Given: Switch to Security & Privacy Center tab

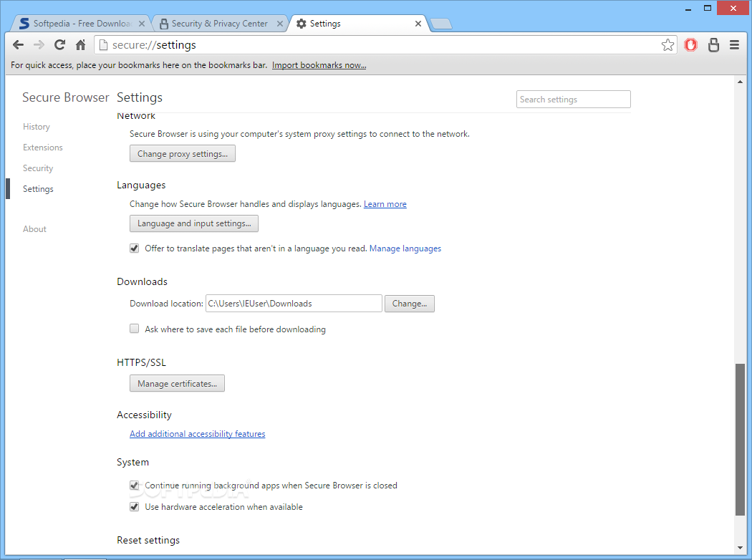Looking at the screenshot, I should [x=219, y=24].
